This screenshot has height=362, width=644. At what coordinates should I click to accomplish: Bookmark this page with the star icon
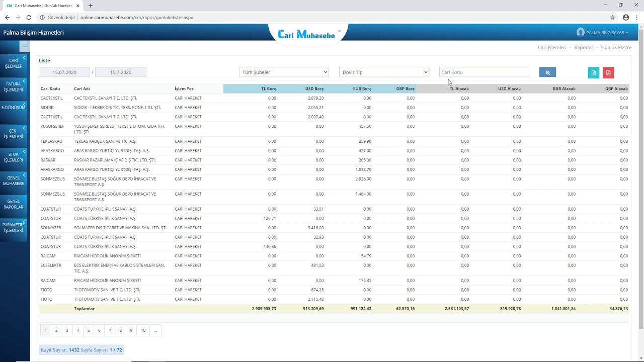pyautogui.click(x=612, y=17)
